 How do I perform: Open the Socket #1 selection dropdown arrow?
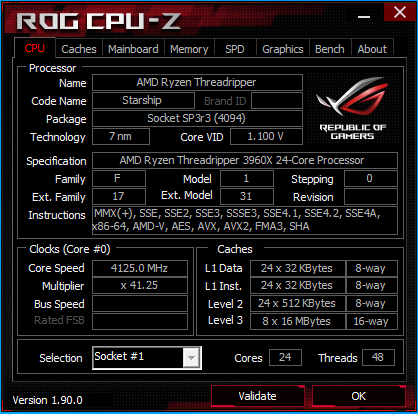pos(191,358)
